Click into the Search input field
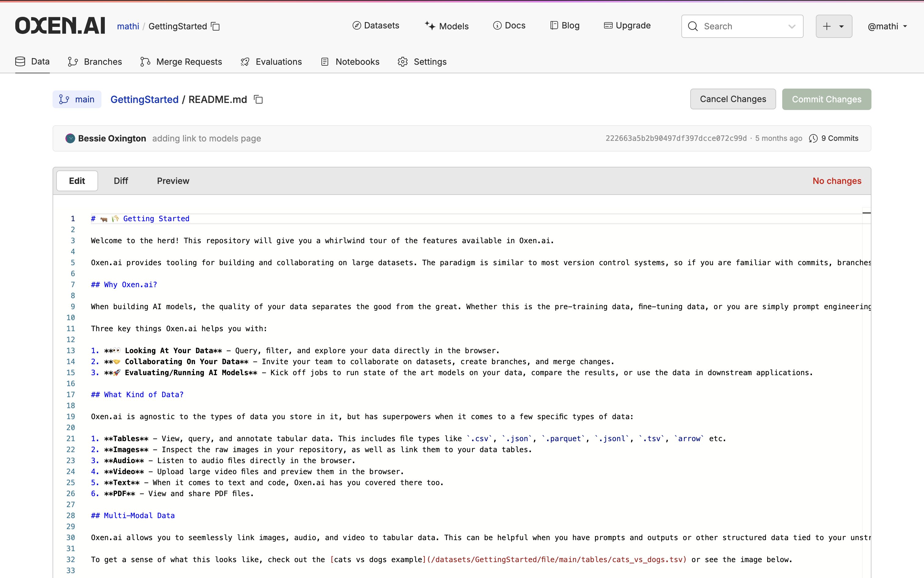This screenshot has width=924, height=578. click(x=742, y=26)
